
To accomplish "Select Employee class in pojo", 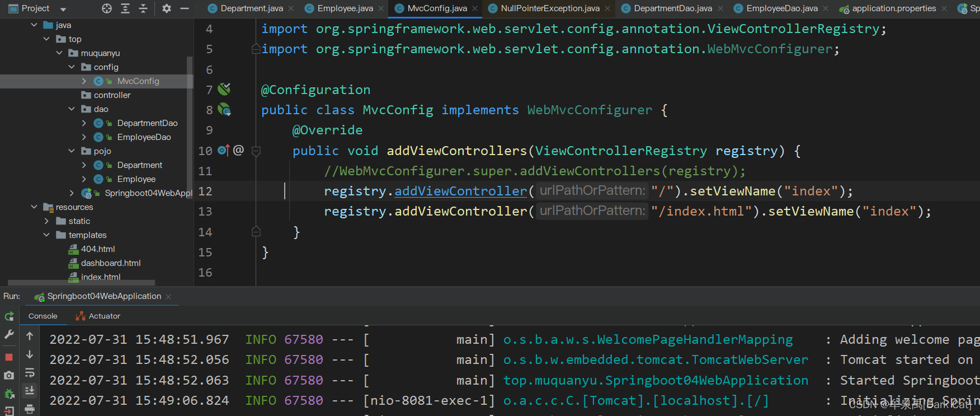I will (x=136, y=179).
